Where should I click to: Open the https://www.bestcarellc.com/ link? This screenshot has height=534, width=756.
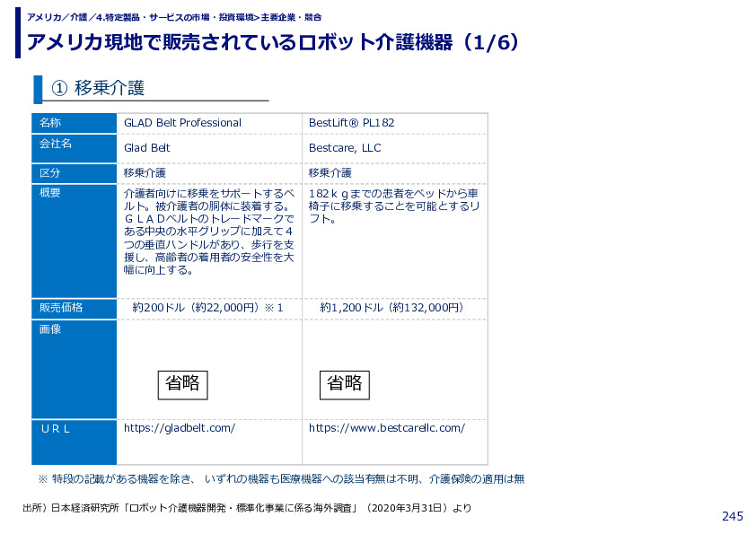click(387, 428)
